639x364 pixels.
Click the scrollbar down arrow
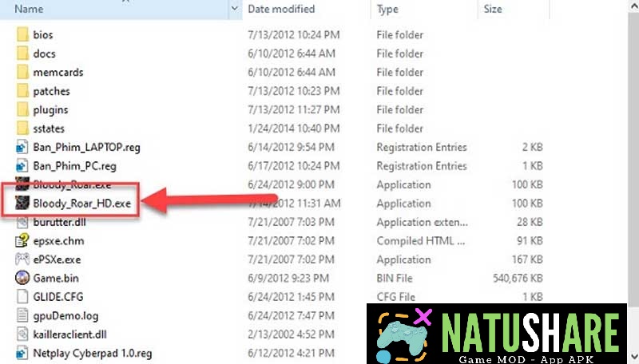coord(634,357)
